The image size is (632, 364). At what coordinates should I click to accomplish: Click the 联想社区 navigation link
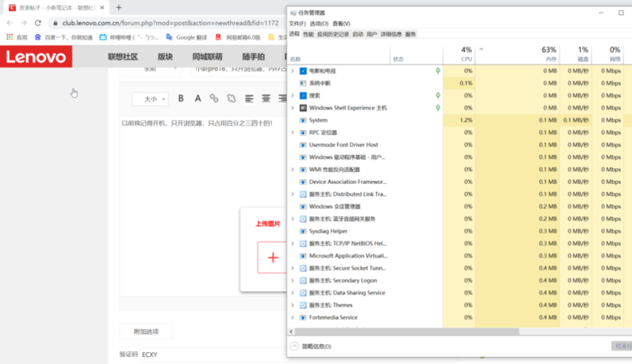click(x=123, y=57)
